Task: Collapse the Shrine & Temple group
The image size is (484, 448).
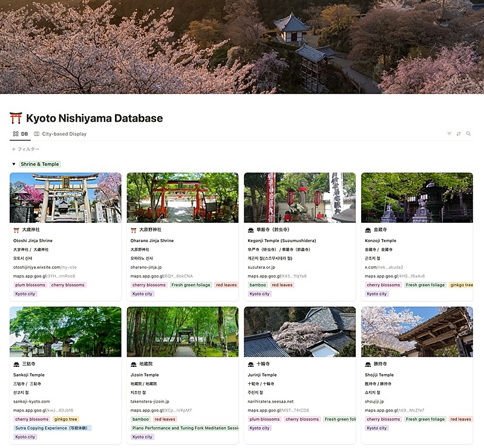Action: (13, 164)
